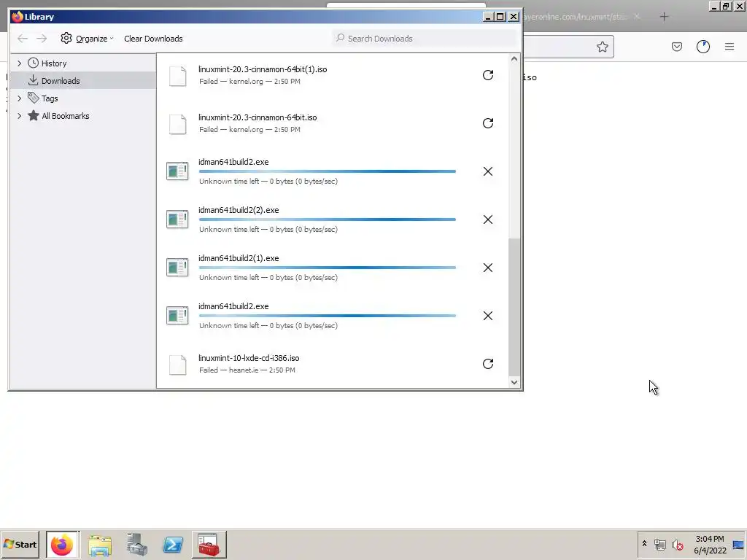Click downloads list scroll up arrow
This screenshot has width=747, height=560.
coord(514,59)
